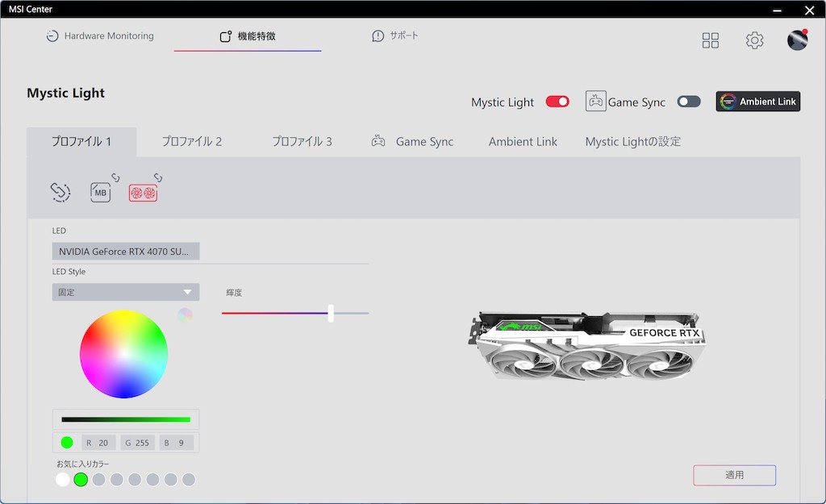
Task: Click the Game Sync gamepad icon
Action: [x=596, y=101]
